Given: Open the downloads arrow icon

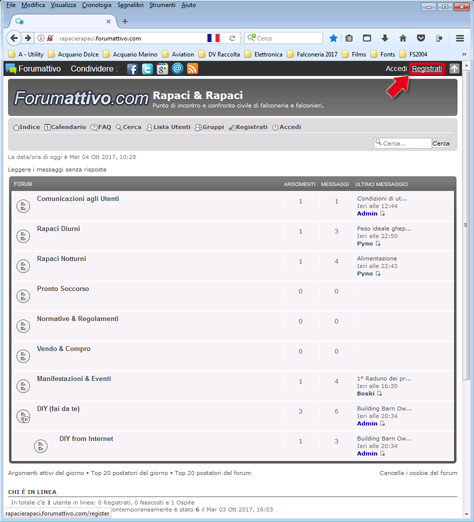Looking at the screenshot, I should click(x=385, y=38).
